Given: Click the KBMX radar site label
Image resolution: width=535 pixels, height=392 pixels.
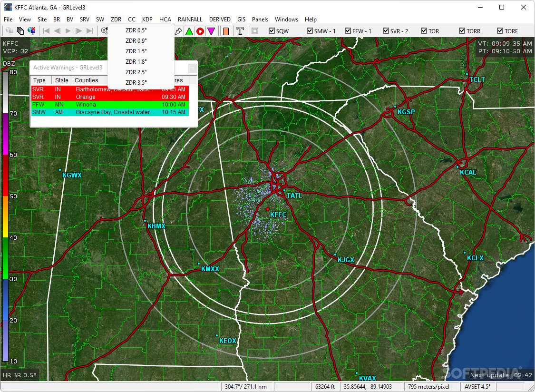Looking at the screenshot, I should pyautogui.click(x=156, y=226).
